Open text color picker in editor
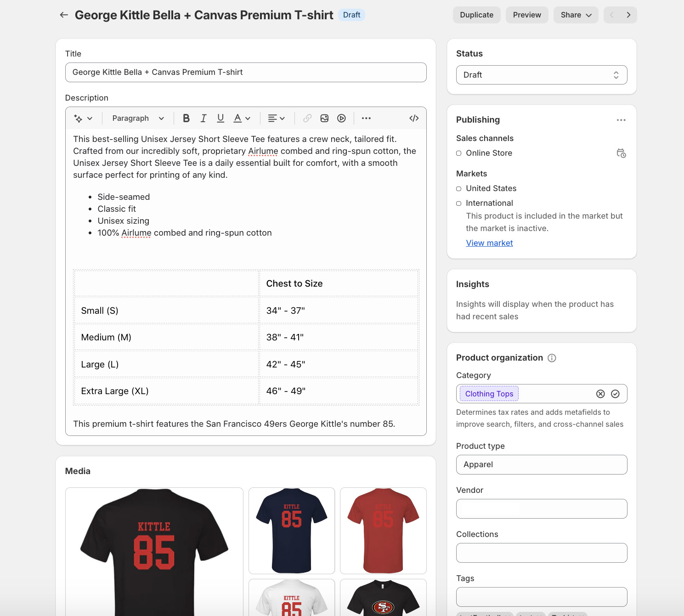This screenshot has width=684, height=616. 242,119
